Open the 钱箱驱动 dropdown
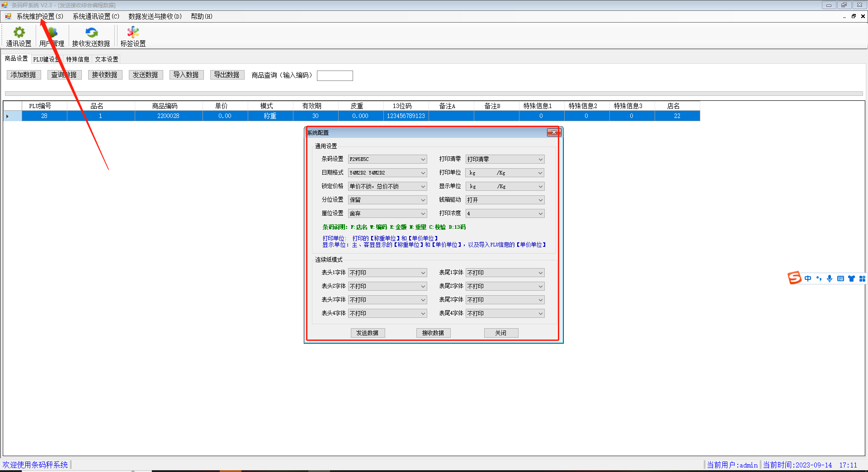868x472 pixels. 505,200
